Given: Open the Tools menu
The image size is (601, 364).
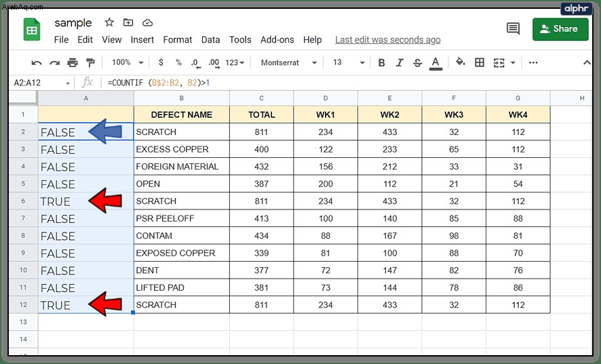Looking at the screenshot, I should coord(240,40).
